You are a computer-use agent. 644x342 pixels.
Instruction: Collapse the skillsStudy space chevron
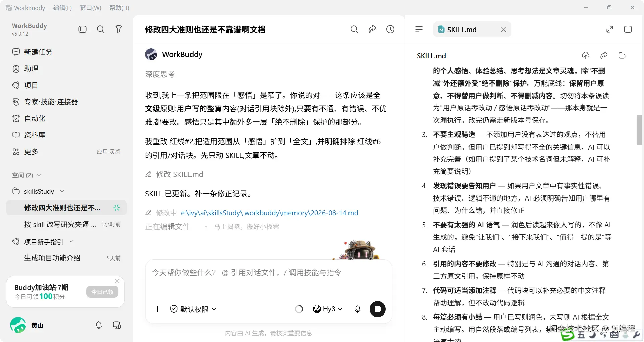(x=62, y=191)
